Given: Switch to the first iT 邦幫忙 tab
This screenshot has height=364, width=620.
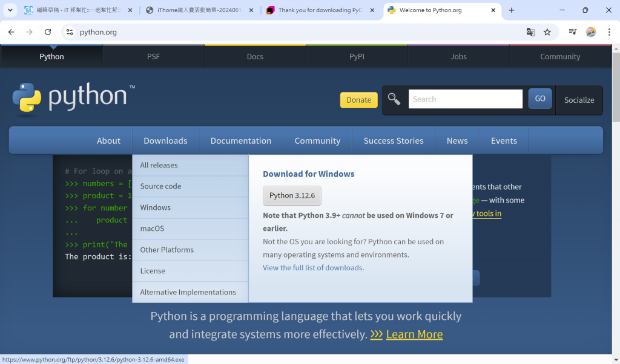Looking at the screenshot, I should [77, 10].
